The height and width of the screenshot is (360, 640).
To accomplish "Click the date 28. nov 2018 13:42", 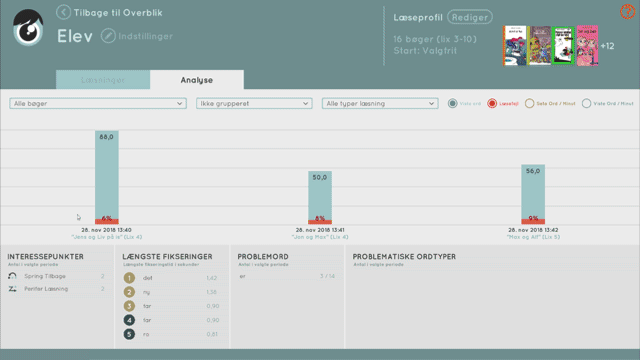I will click(x=533, y=230).
